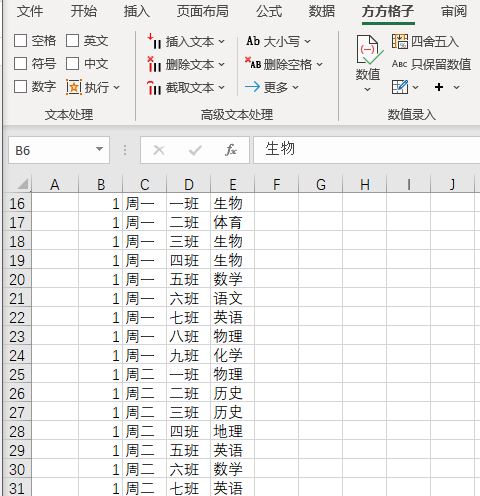The height and width of the screenshot is (496, 480).
Task: Switch to the 开始 tab
Action: click(83, 12)
